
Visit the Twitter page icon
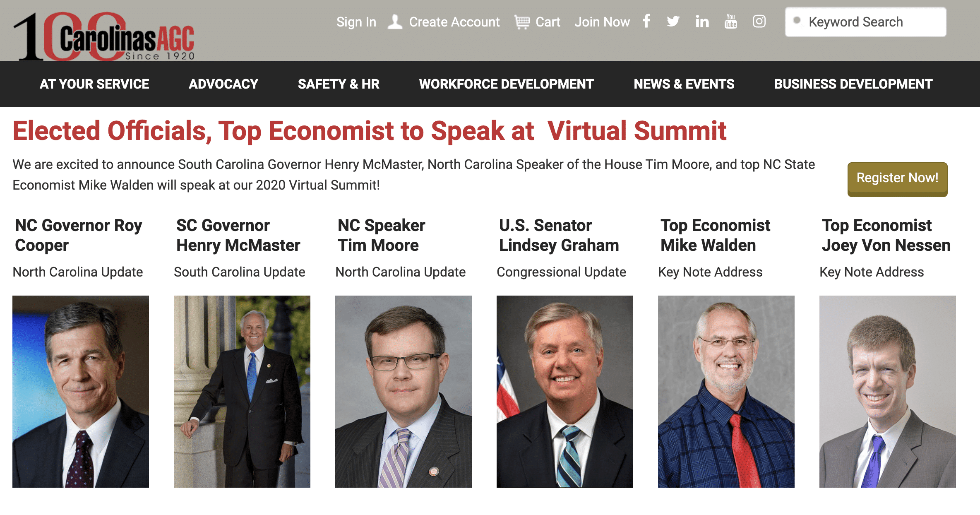(673, 21)
